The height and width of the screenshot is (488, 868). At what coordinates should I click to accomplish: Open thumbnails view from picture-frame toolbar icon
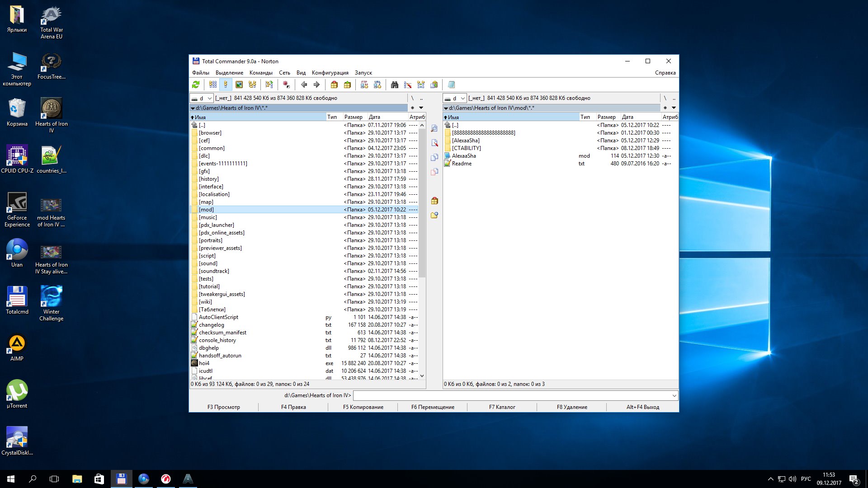[239, 84]
